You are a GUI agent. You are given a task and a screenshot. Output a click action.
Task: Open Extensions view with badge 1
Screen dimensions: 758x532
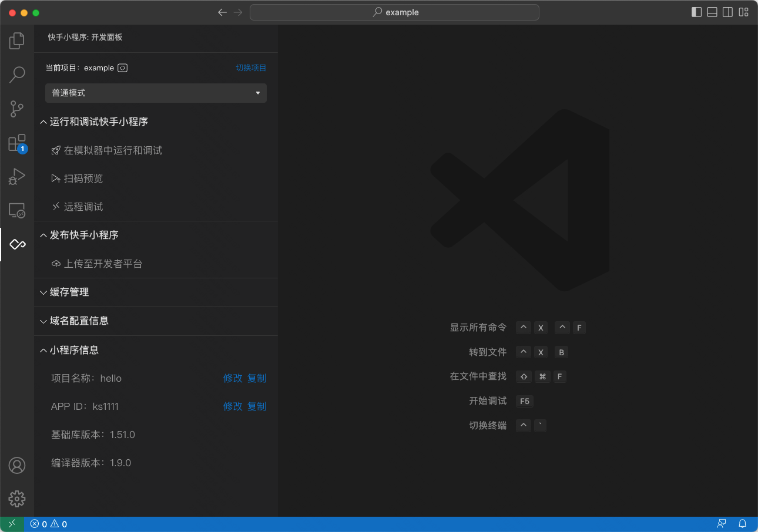pos(17,143)
